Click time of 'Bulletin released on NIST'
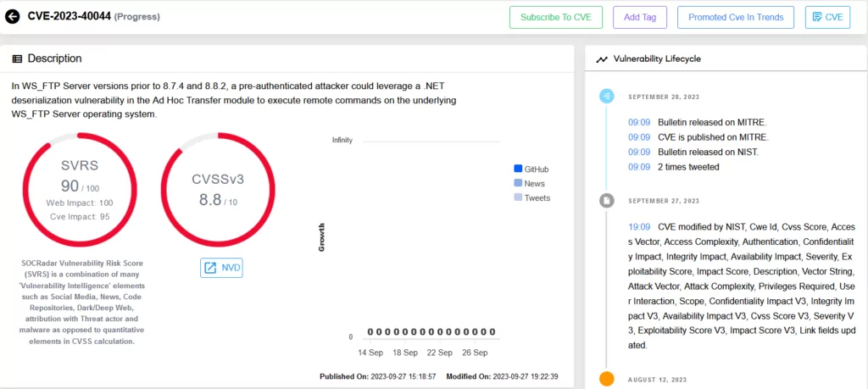The height and width of the screenshot is (389, 868). tap(639, 153)
